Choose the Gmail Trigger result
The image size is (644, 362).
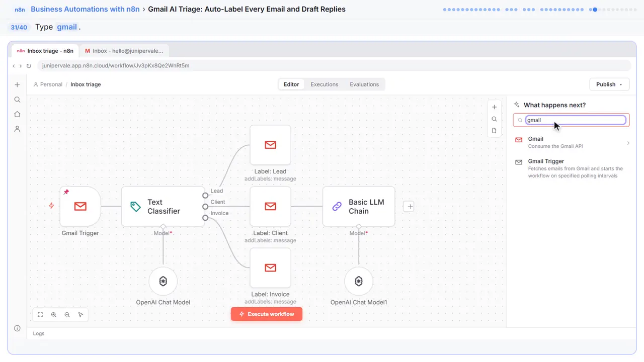tap(572, 168)
